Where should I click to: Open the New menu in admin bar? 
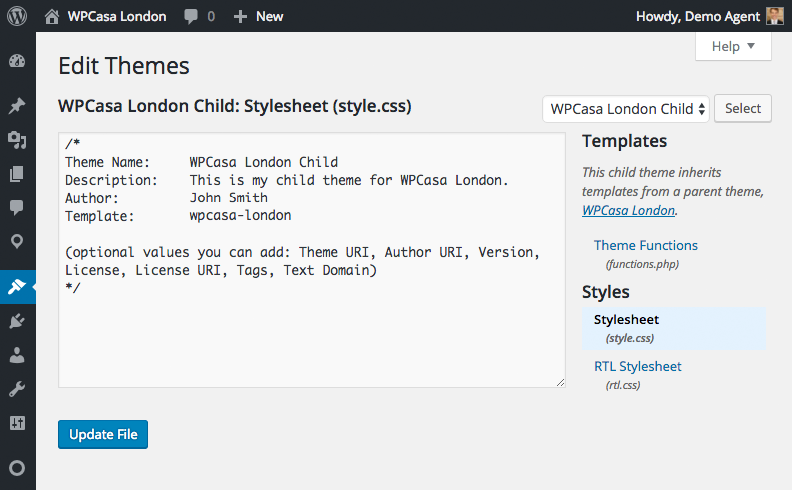(269, 17)
